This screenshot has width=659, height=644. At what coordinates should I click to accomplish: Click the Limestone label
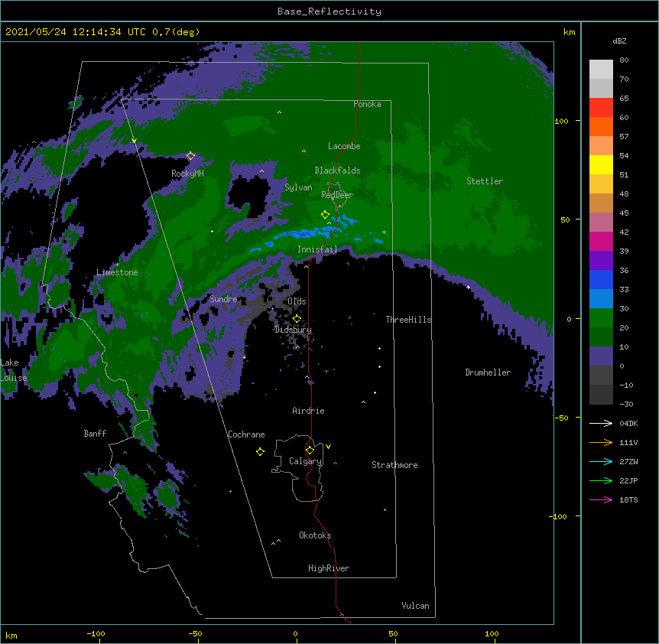click(x=117, y=272)
